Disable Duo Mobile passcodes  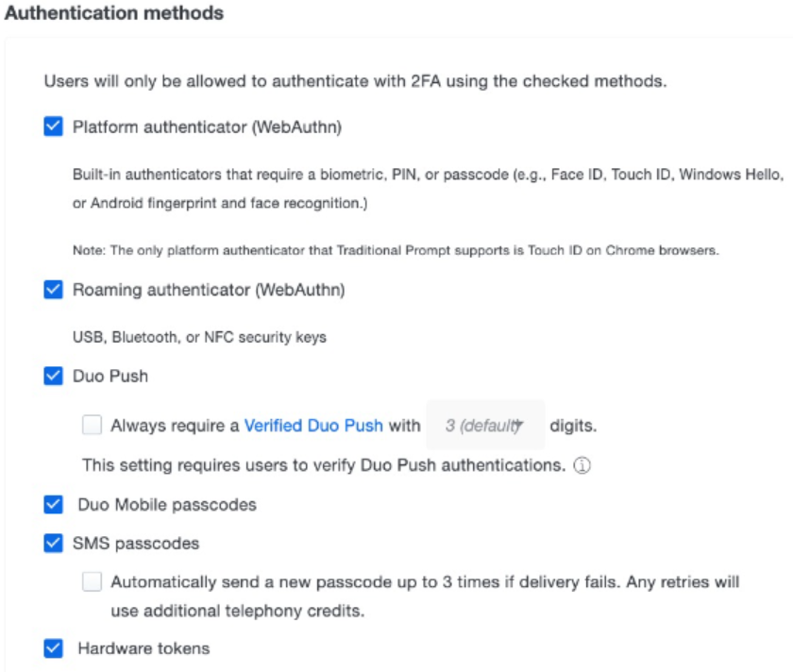pos(51,502)
